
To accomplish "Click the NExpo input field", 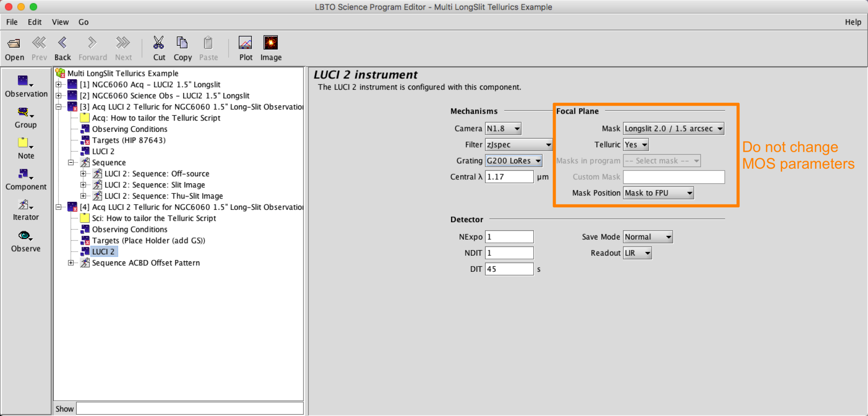I will tap(509, 237).
